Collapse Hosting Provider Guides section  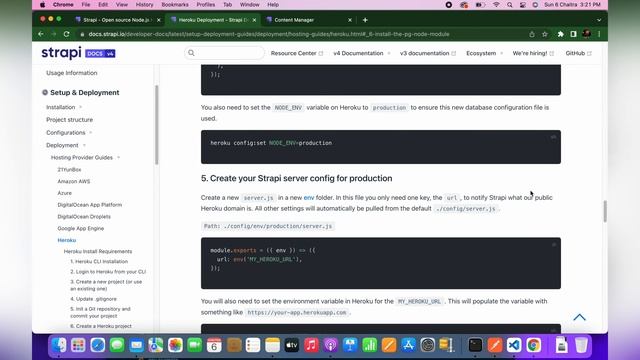point(85,158)
